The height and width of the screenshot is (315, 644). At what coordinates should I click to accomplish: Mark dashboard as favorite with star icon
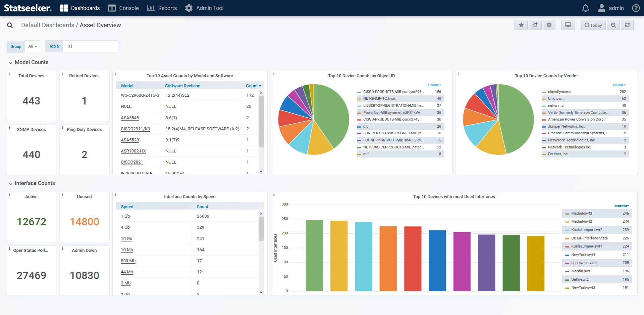click(521, 25)
